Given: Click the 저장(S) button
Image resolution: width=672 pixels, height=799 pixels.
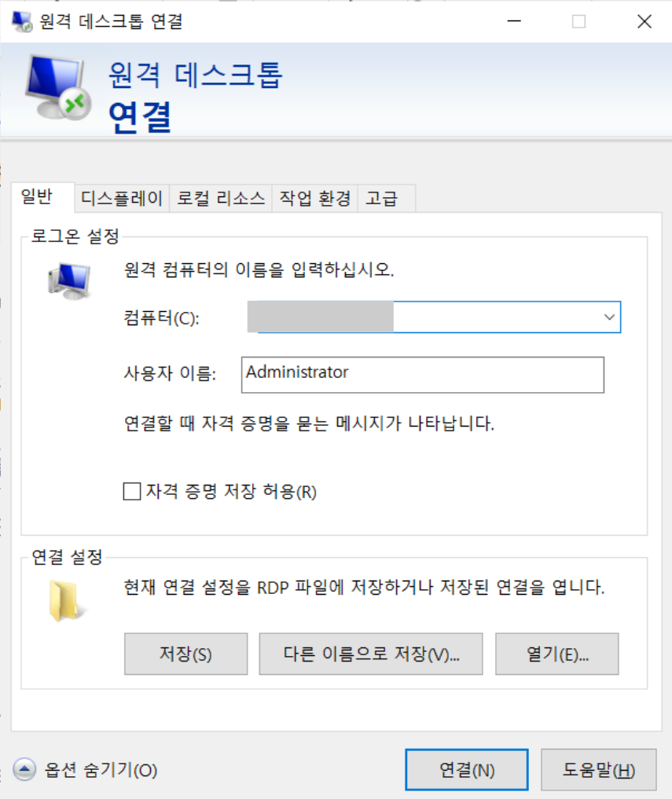Looking at the screenshot, I should point(186,654).
